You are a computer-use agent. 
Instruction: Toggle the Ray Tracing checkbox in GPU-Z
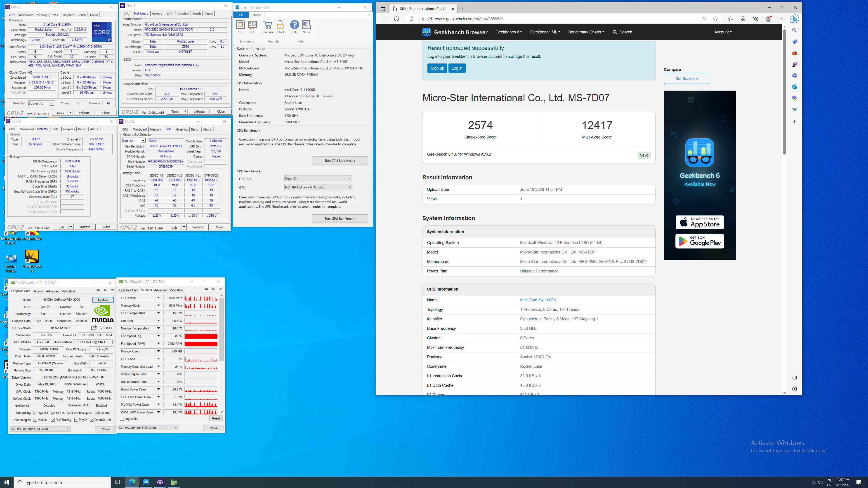53,420
